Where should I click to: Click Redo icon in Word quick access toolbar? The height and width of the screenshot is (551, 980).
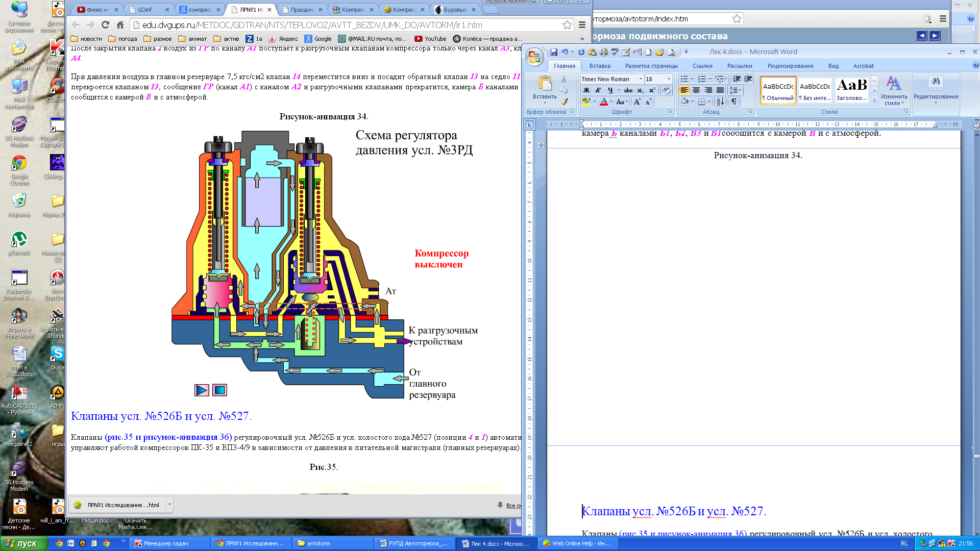(x=581, y=52)
